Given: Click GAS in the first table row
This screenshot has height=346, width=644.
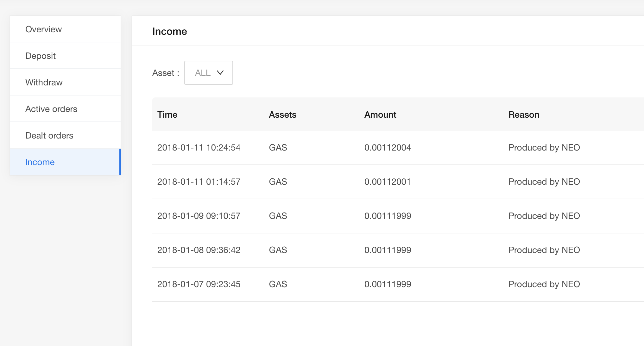Looking at the screenshot, I should coord(278,147).
